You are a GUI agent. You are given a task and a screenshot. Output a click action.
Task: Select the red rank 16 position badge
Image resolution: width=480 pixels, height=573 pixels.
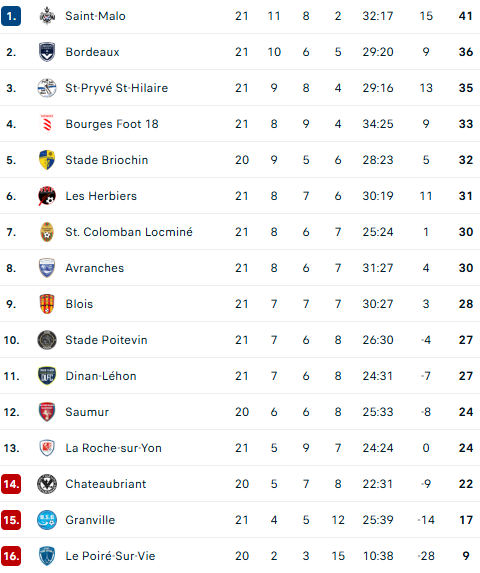[x=11, y=556]
